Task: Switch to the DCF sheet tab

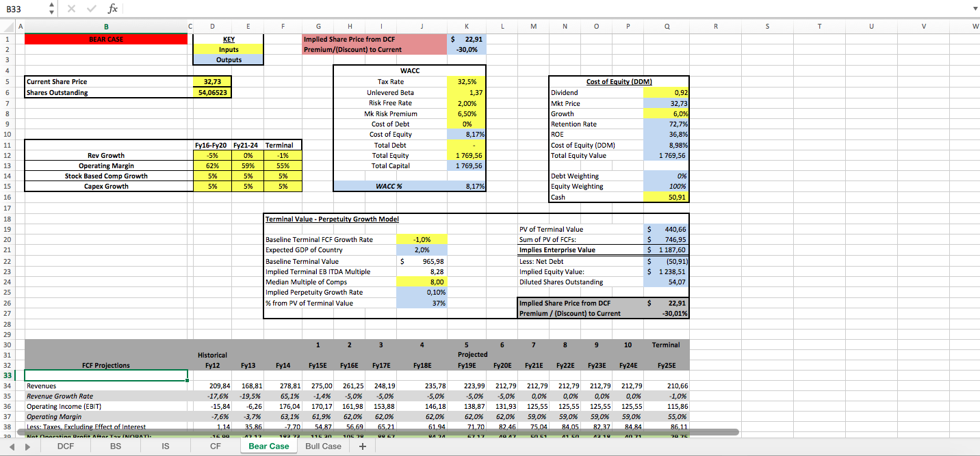Action: [66, 446]
